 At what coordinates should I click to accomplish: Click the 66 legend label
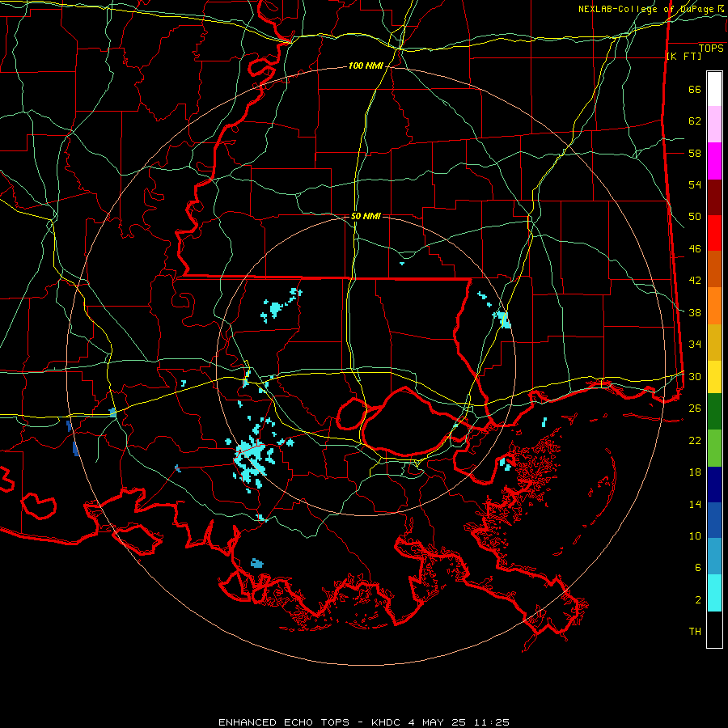click(x=695, y=89)
